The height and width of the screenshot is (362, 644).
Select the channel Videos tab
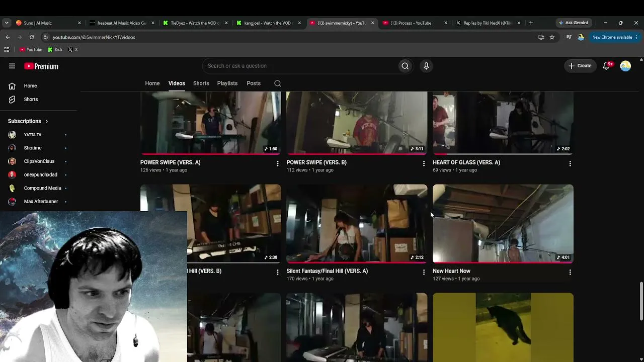point(177,83)
